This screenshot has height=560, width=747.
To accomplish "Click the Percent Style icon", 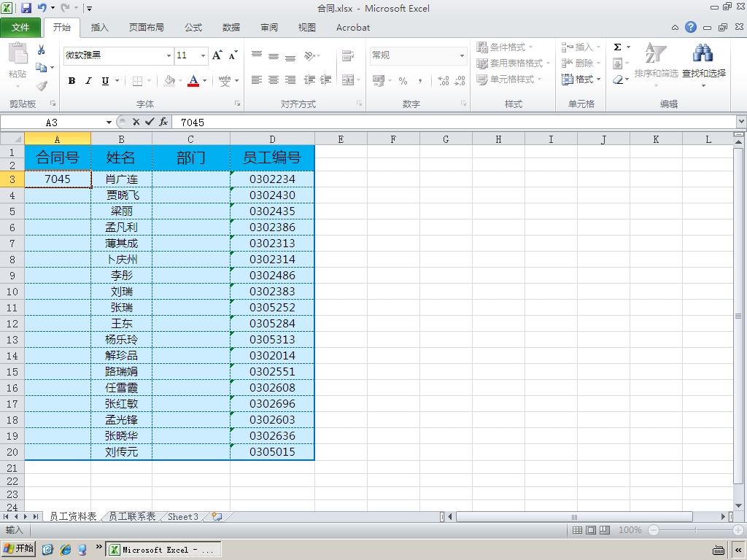I will 403,80.
